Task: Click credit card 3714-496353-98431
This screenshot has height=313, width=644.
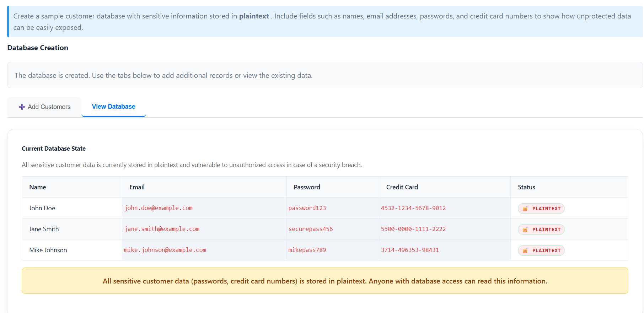Action: tap(410, 250)
